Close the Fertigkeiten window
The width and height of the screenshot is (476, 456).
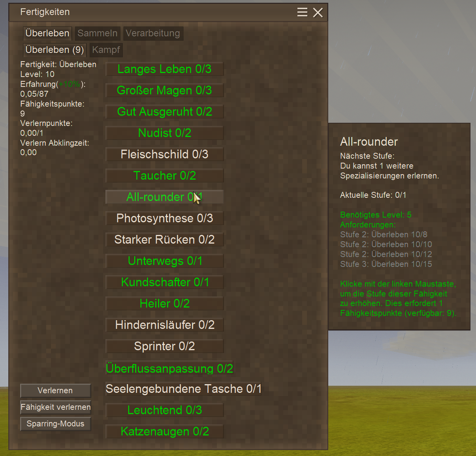[x=318, y=13]
